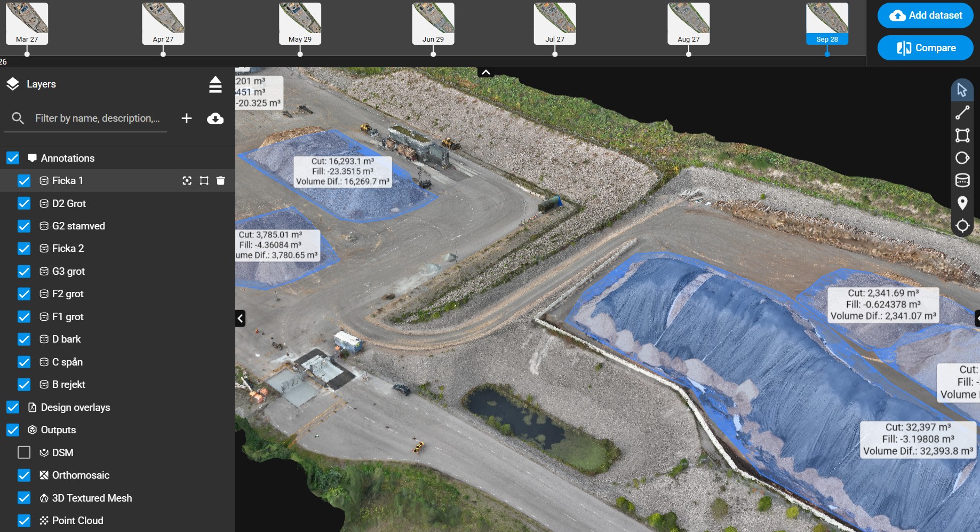Image resolution: width=980 pixels, height=532 pixels.
Task: Click the Point Cloud layer icon
Action: (44, 520)
